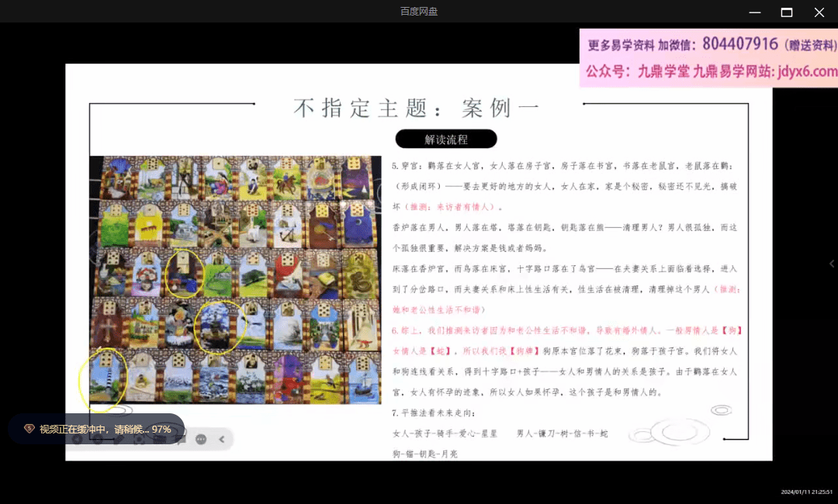Minimize the Baidu Netdisk player window
Image resolution: width=838 pixels, height=504 pixels.
754,12
